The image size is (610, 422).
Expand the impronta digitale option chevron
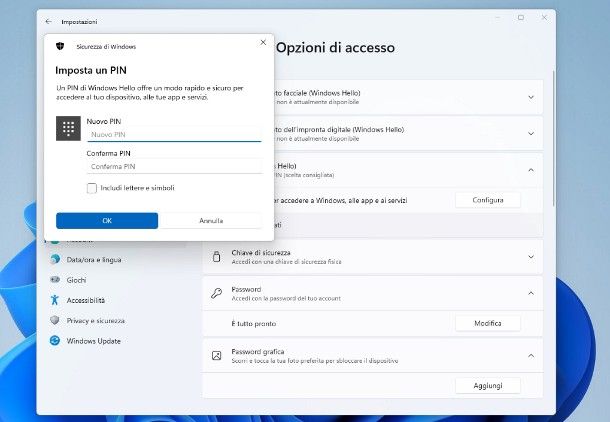(x=531, y=134)
